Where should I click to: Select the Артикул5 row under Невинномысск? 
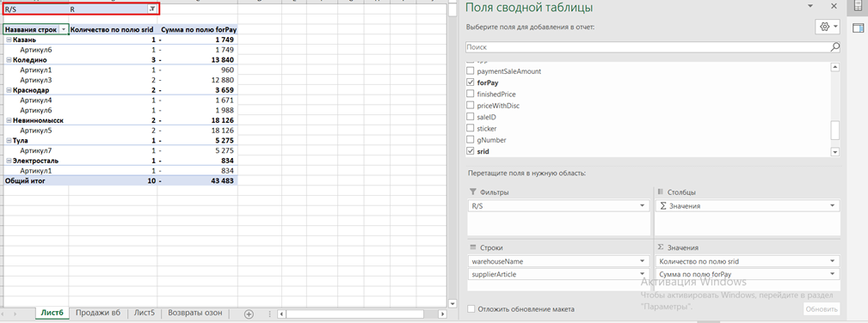[35, 131]
